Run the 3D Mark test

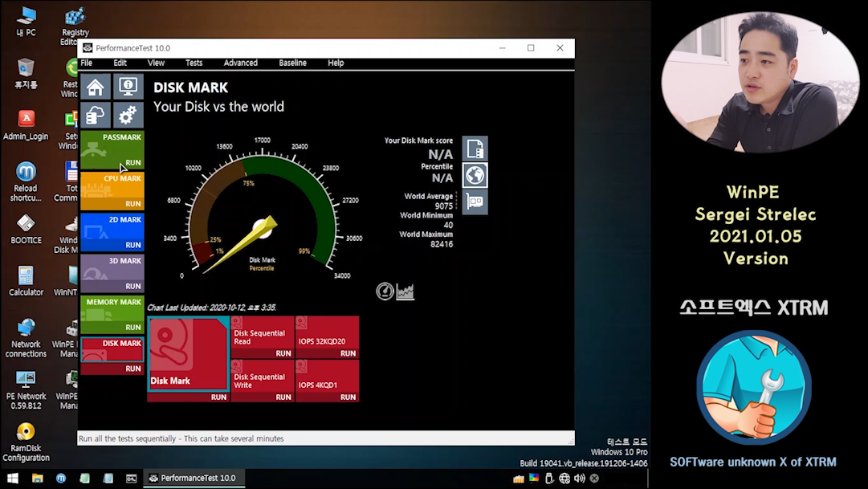(x=132, y=286)
